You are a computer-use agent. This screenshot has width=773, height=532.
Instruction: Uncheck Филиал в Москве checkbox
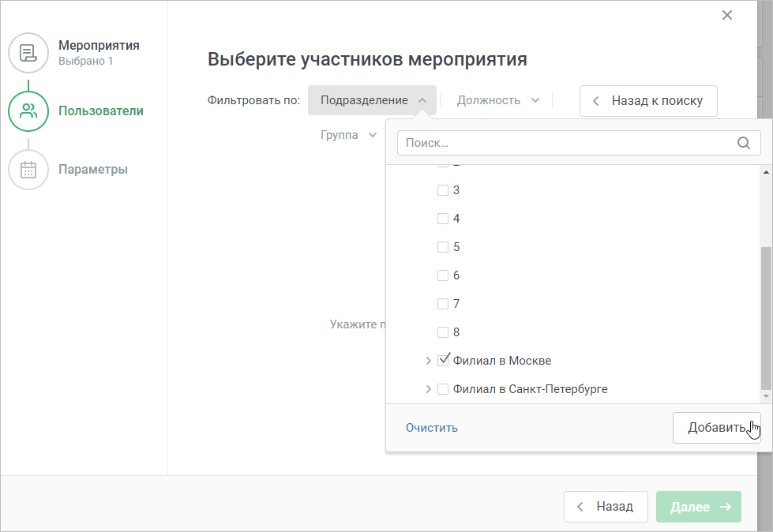click(x=443, y=360)
